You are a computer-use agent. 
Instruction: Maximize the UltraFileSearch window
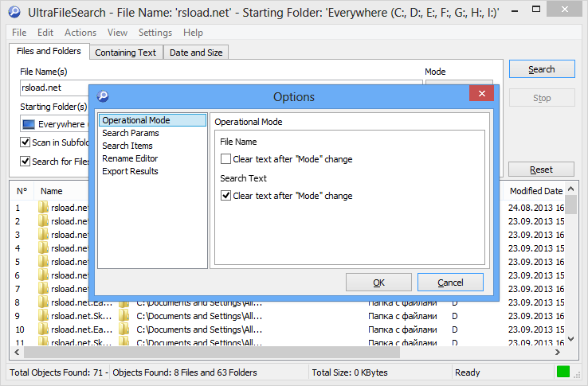tap(536, 10)
